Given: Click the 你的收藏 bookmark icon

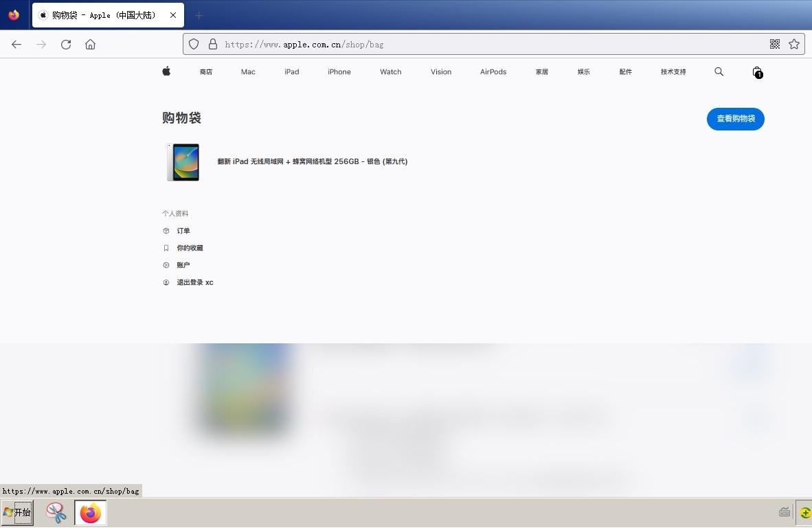Looking at the screenshot, I should (166, 248).
